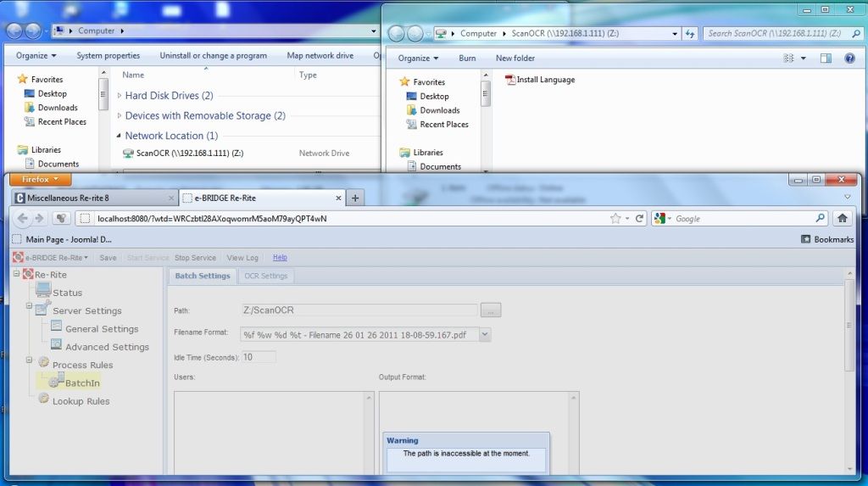Click System properties in Computer window
The height and width of the screenshot is (486, 868).
[x=108, y=55]
